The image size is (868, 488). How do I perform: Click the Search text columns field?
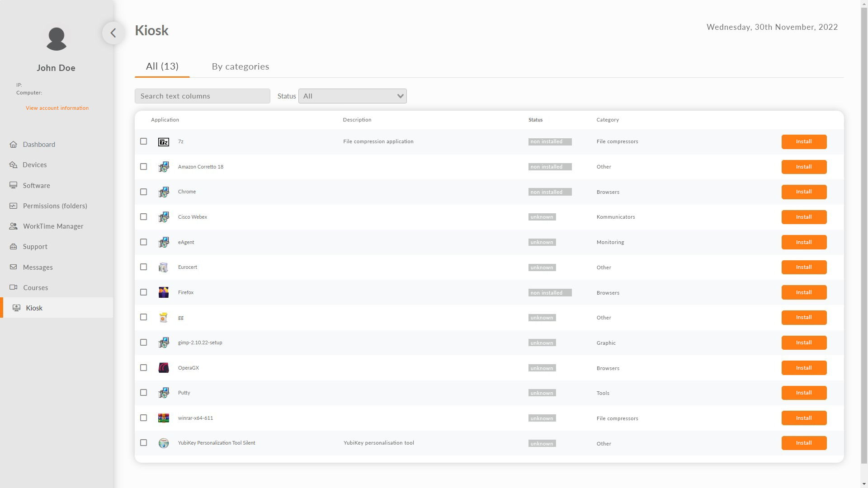pos(203,96)
